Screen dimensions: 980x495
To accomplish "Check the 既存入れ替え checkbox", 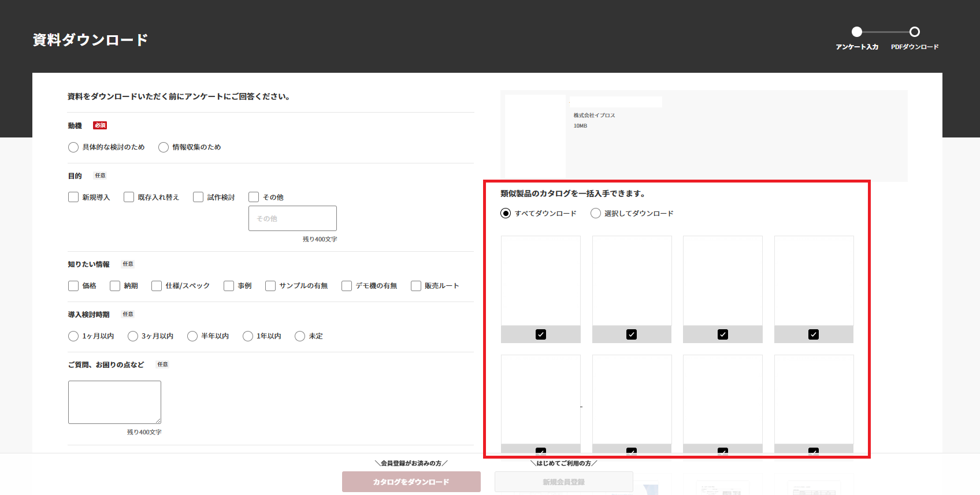I will (129, 197).
